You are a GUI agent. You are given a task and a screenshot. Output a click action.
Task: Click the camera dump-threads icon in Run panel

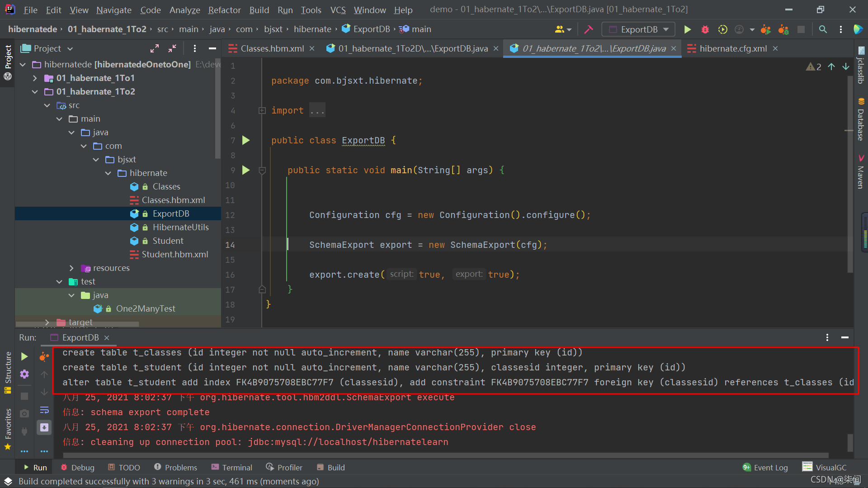(x=24, y=413)
